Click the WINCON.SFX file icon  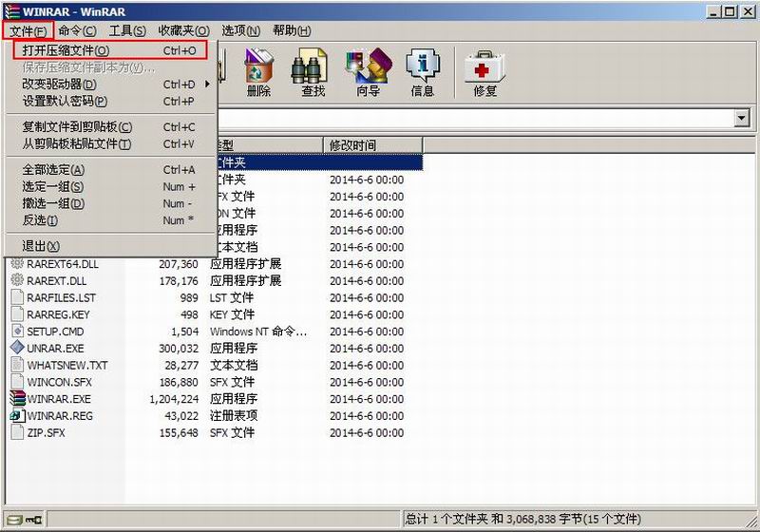(x=17, y=382)
